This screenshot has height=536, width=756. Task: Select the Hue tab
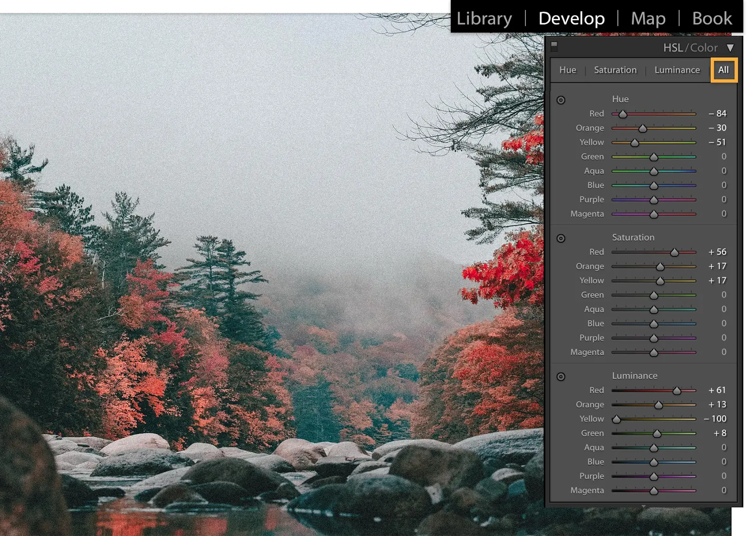(x=567, y=70)
